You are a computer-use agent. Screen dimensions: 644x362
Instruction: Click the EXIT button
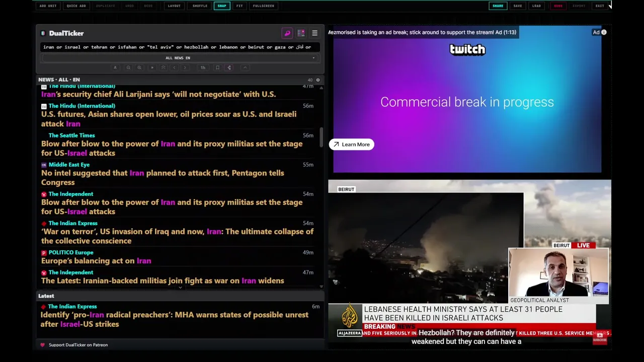coord(600,6)
